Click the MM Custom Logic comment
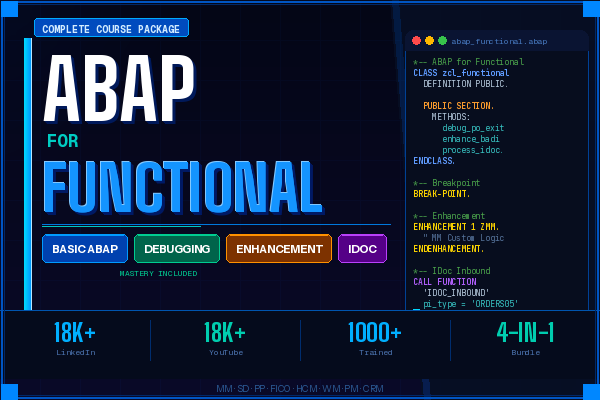Viewport: 600px width, 400px height. pos(463,238)
